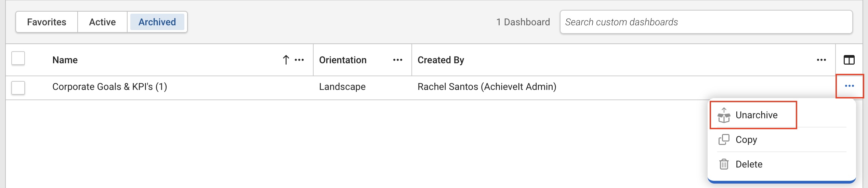Screen dimensions: 868x188
Task: Switch to the Favorites tab
Action: coord(47,22)
